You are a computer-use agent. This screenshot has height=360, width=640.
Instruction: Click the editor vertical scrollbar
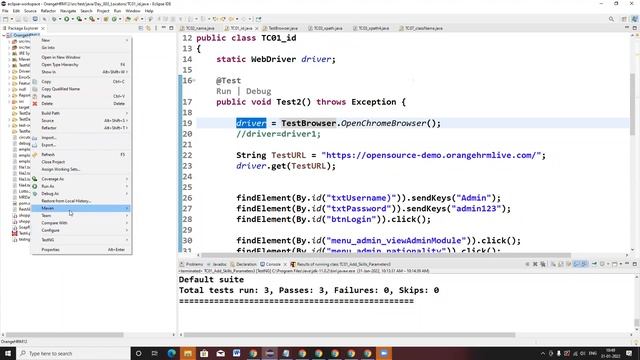tap(633, 104)
